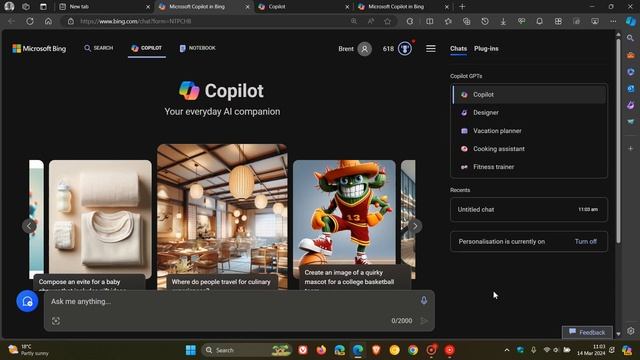Add an image with the visual search icon

[x=56, y=321]
